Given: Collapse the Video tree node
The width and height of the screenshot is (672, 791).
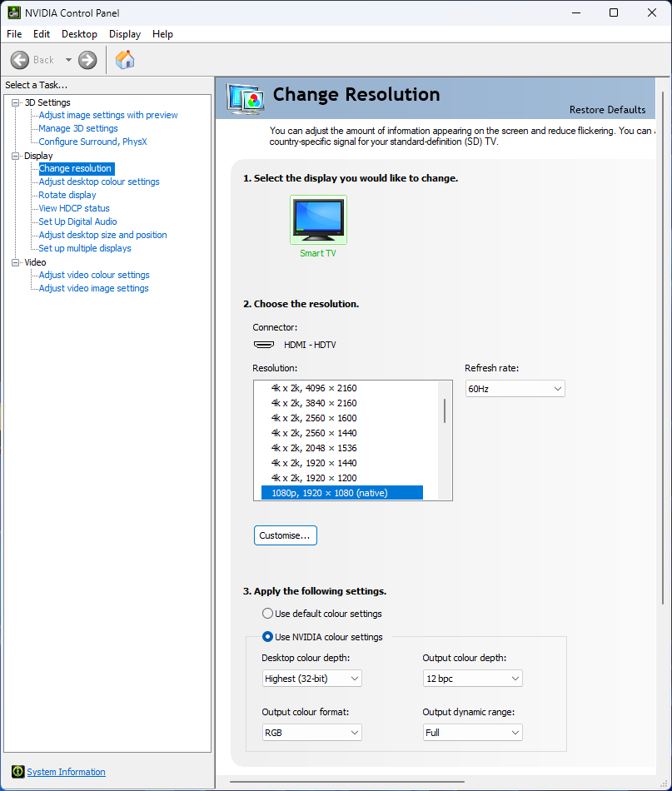Looking at the screenshot, I should (x=16, y=262).
